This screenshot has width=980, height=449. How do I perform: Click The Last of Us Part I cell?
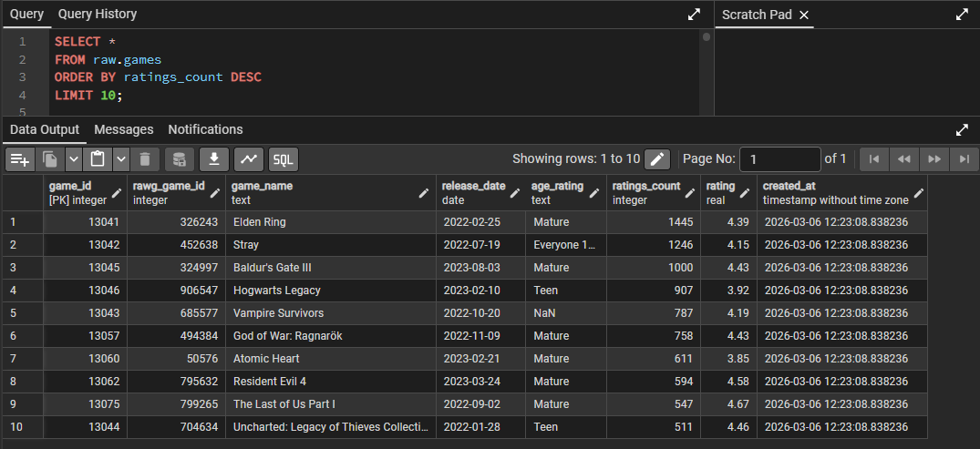click(331, 404)
